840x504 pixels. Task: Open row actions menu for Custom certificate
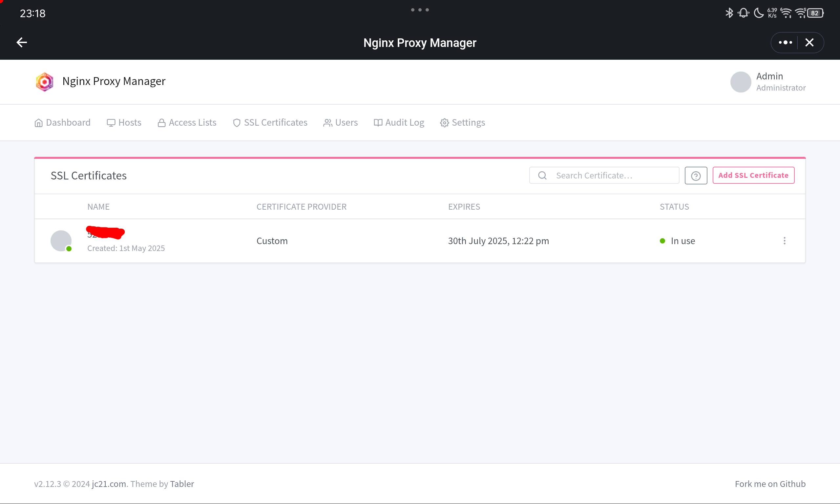tap(784, 241)
